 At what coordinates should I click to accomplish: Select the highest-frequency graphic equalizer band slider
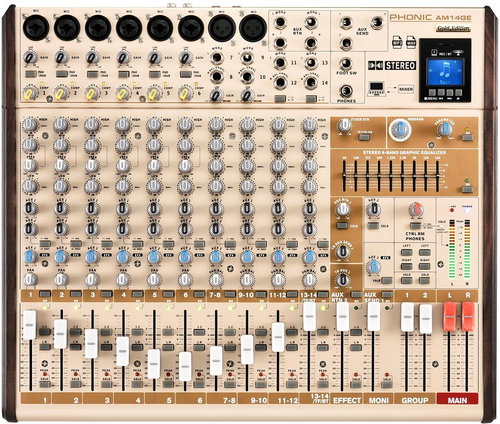tap(437, 175)
